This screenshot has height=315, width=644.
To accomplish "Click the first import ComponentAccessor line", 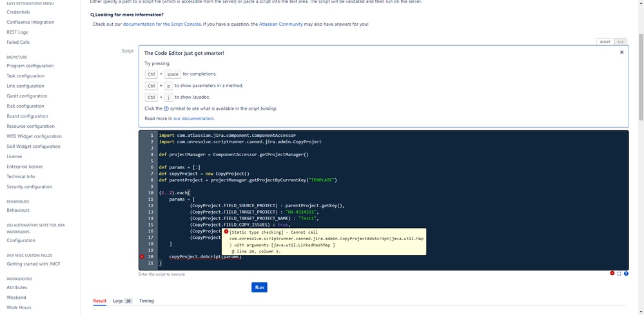I will pos(228,136).
